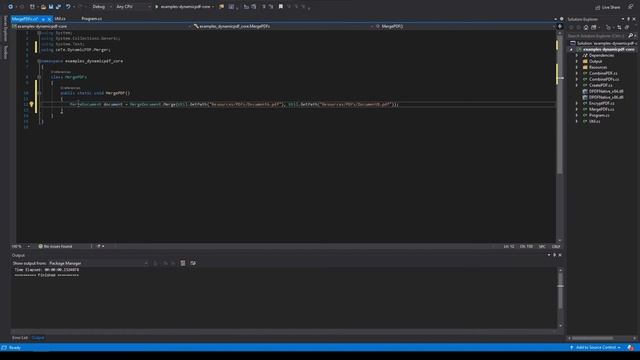The image size is (640, 360).
Task: Open the Debug configuration dropdown
Action: (102, 7)
